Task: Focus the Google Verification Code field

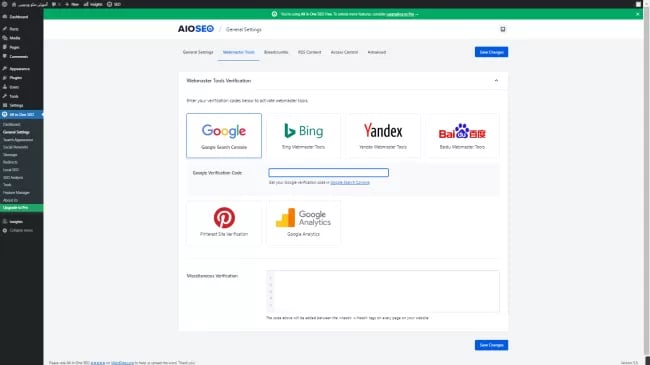Action: coord(328,173)
